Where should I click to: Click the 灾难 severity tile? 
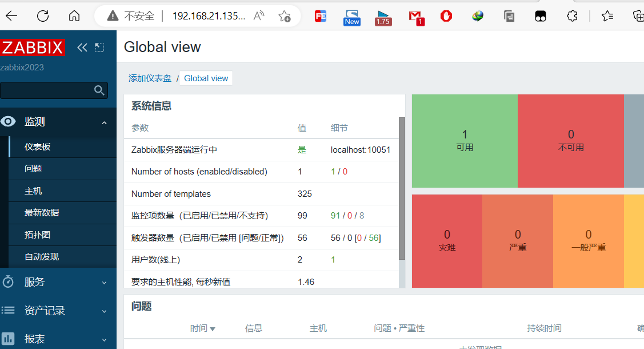447,241
